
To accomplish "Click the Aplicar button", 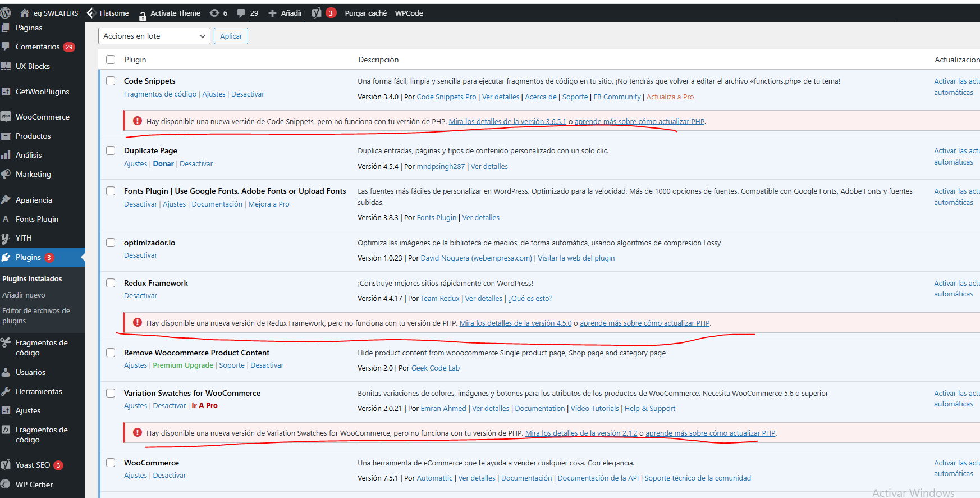I will coord(231,36).
